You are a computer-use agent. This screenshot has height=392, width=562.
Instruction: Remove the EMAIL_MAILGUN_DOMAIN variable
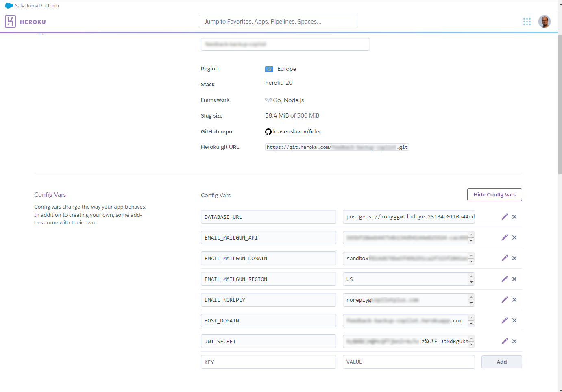click(514, 258)
